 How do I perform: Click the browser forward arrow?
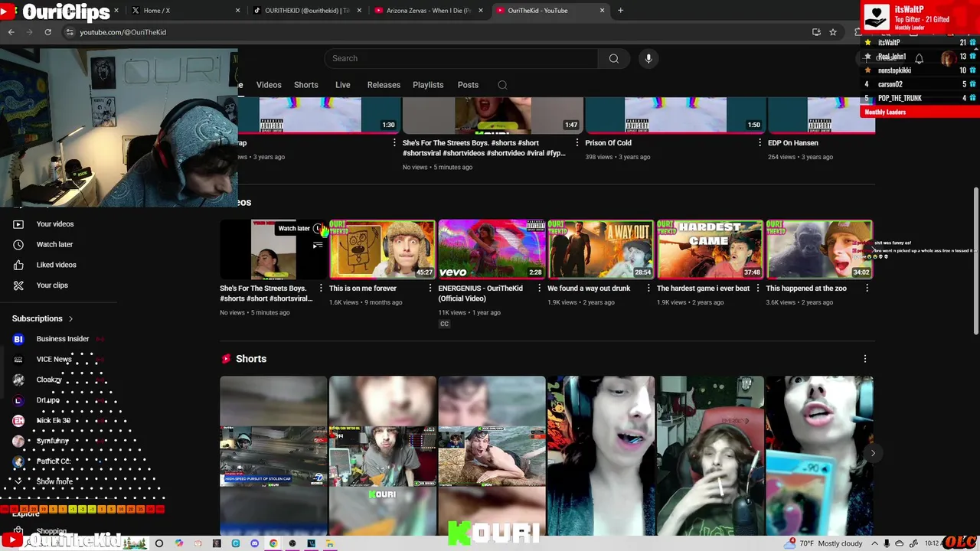click(x=29, y=32)
